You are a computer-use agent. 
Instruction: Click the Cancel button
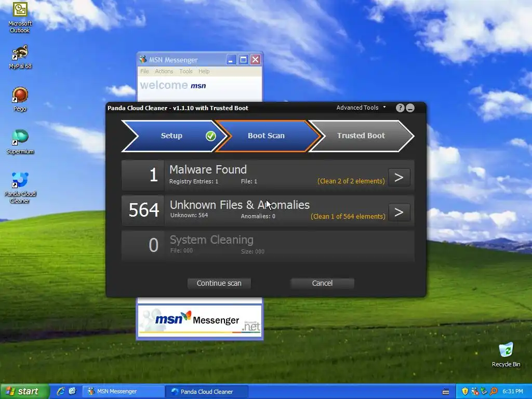(x=322, y=283)
